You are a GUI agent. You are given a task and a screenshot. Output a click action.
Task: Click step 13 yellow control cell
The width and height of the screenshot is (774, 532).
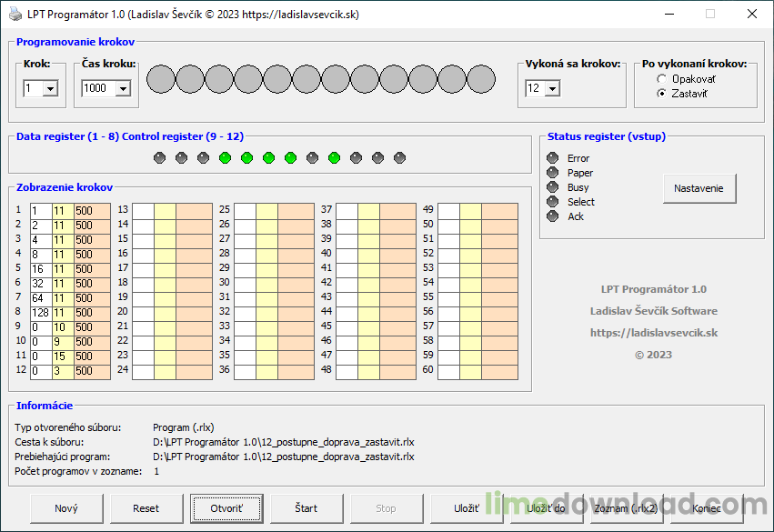pos(165,210)
